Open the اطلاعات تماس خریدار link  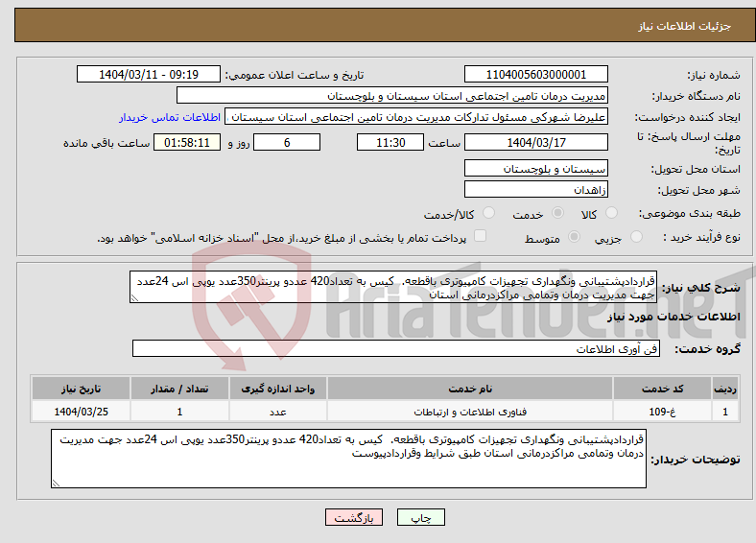click(170, 117)
